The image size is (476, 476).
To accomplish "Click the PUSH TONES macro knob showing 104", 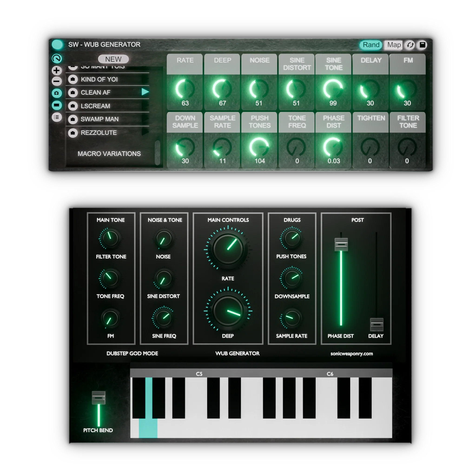I will 259,147.
